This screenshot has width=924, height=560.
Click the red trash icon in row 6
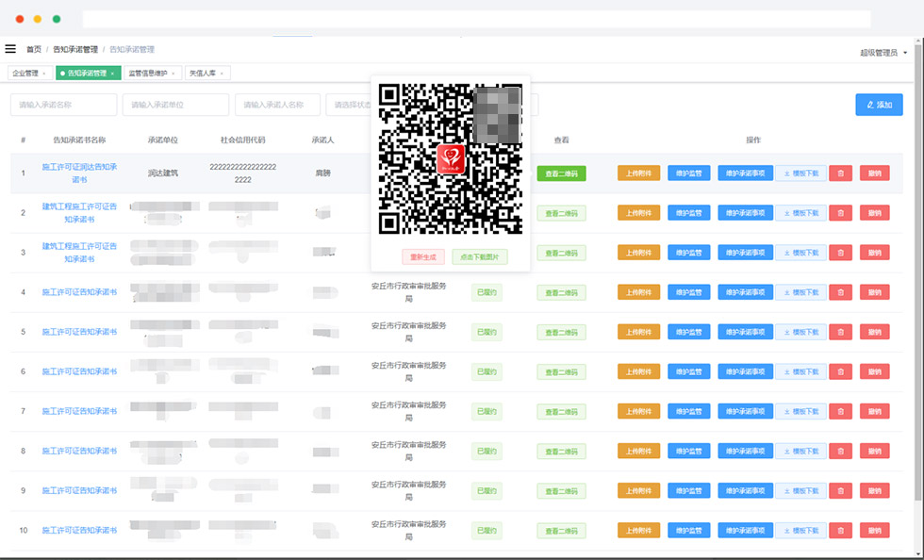point(840,372)
